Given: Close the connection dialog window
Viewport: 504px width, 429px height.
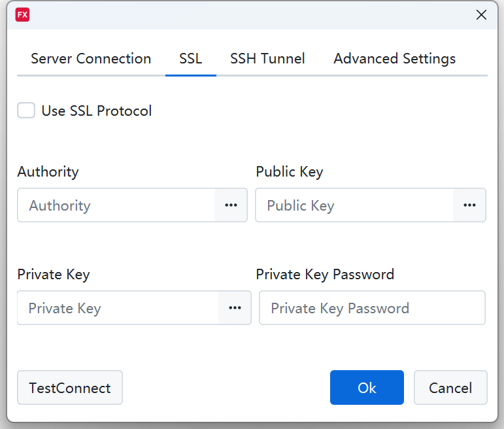Looking at the screenshot, I should (481, 15).
